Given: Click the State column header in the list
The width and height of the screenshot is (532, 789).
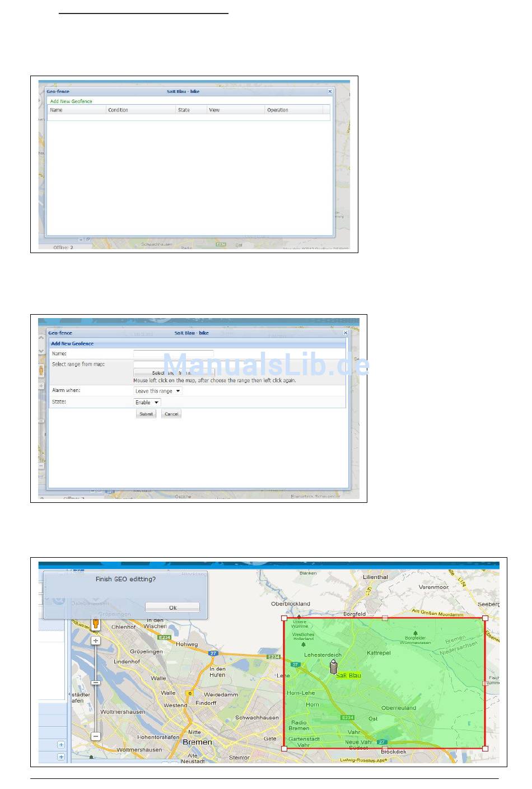Looking at the screenshot, I should pyautogui.click(x=192, y=110).
